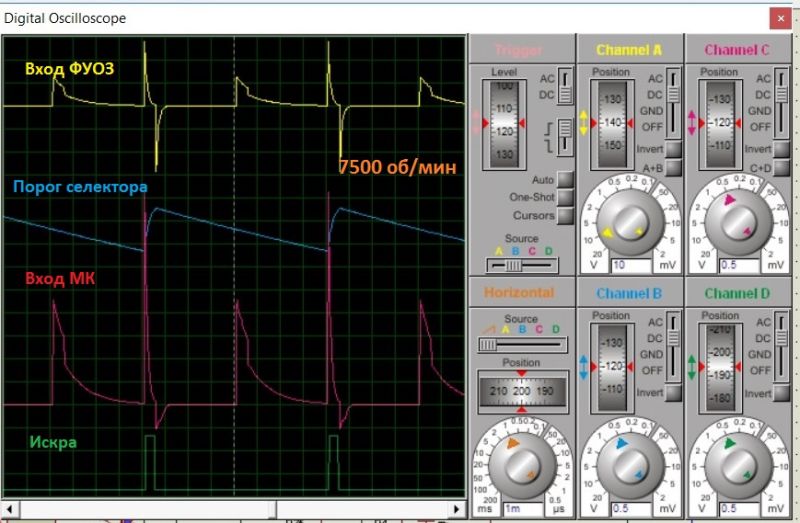The image size is (800, 523).
Task: Click the Trigger AC/DC coupling slider
Action: (x=565, y=86)
